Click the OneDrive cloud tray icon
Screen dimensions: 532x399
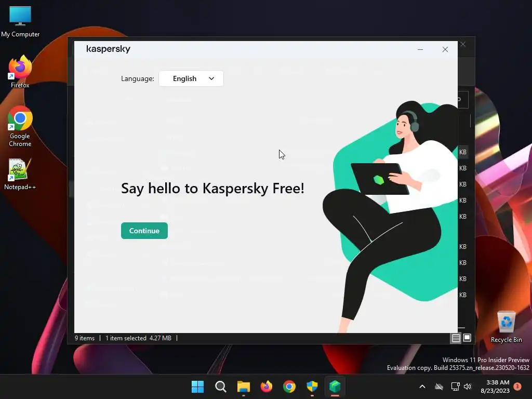(439, 387)
